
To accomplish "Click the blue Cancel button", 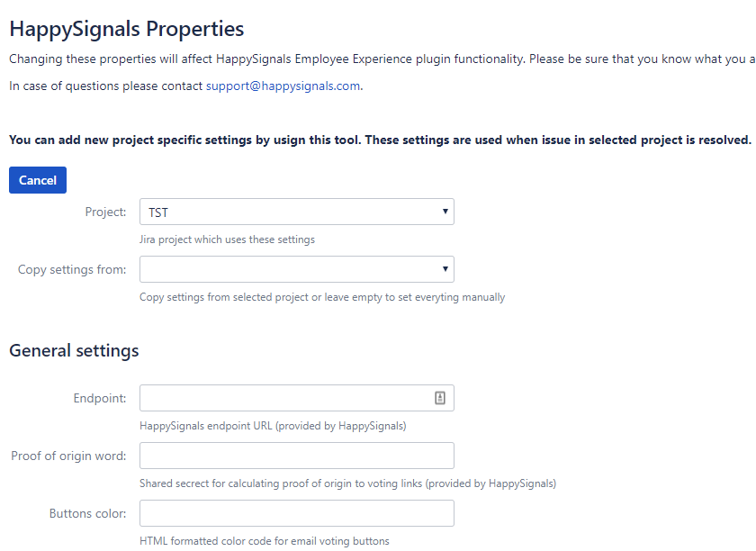I will tap(38, 180).
